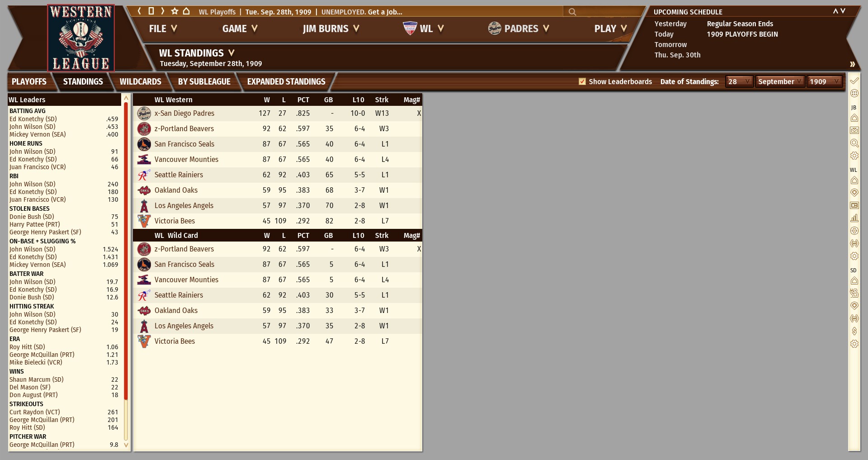Switch to the WILDCARDS tab

click(x=141, y=81)
